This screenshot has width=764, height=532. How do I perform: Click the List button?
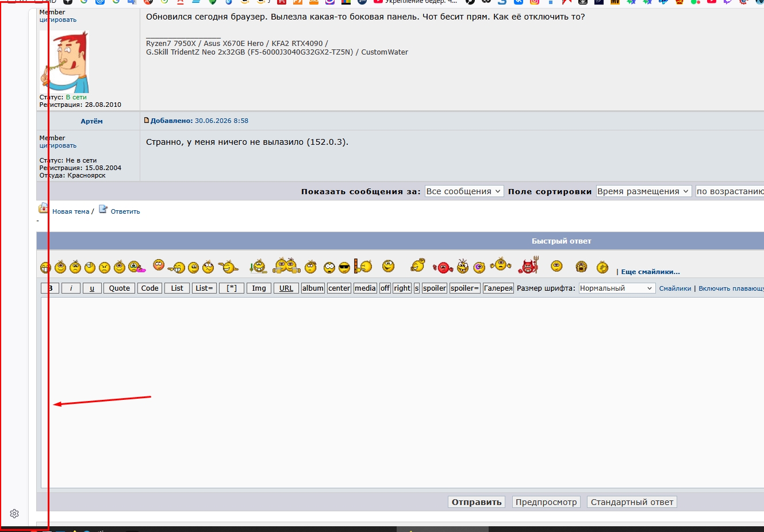click(x=177, y=288)
